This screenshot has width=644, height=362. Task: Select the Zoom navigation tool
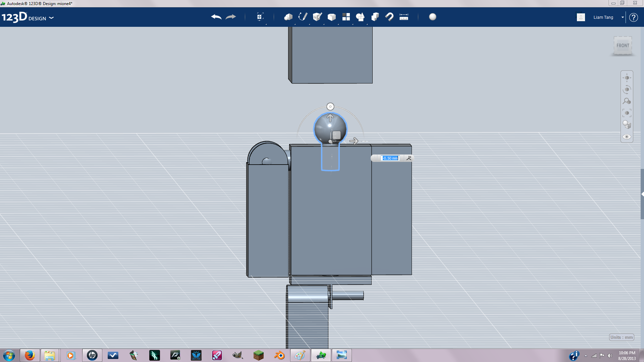tap(627, 101)
